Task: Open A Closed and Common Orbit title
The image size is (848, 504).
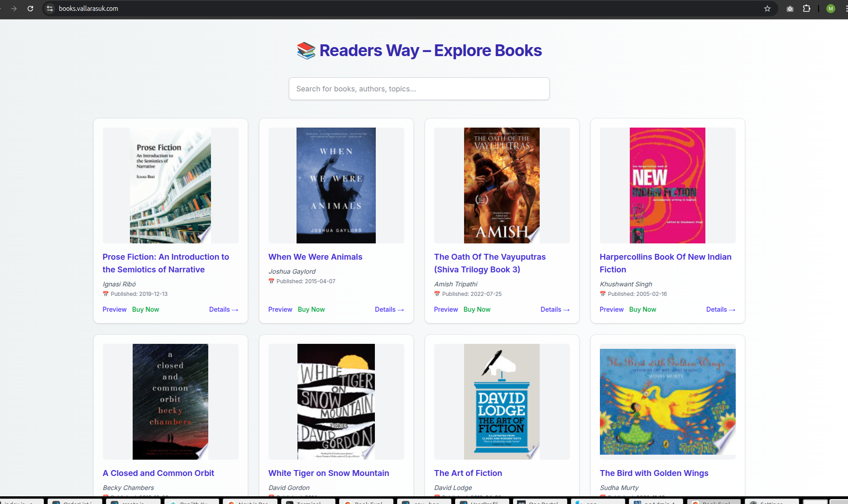Action: click(x=158, y=473)
